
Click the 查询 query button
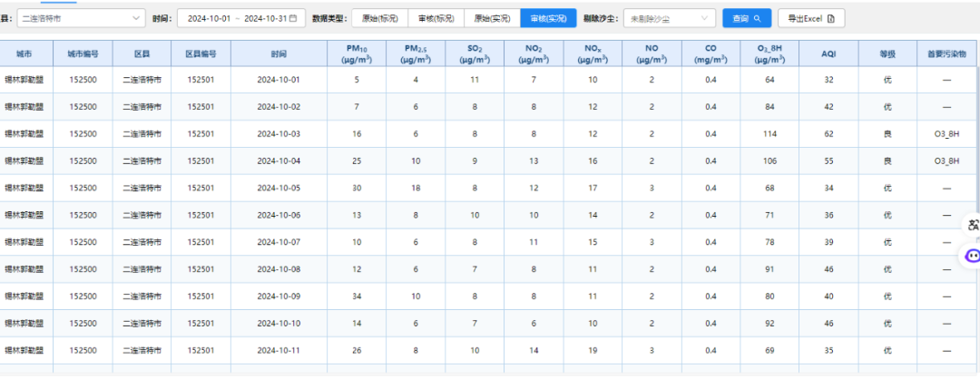point(746,18)
